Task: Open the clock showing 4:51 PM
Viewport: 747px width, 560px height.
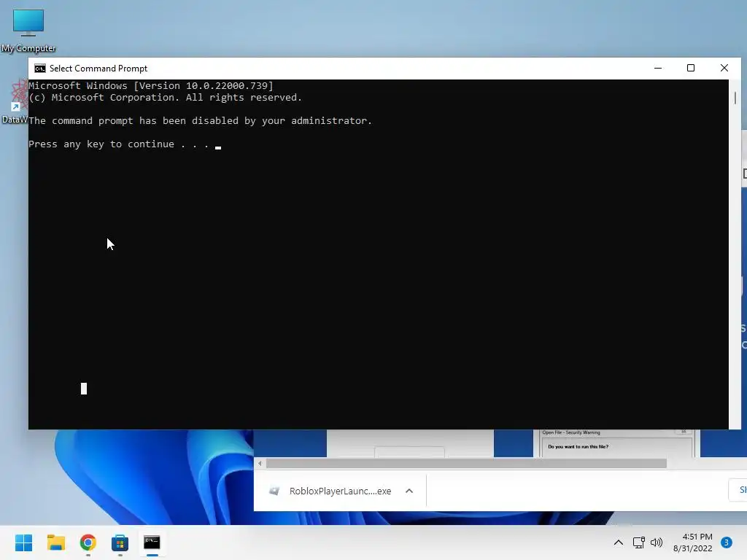Action: 693,542
